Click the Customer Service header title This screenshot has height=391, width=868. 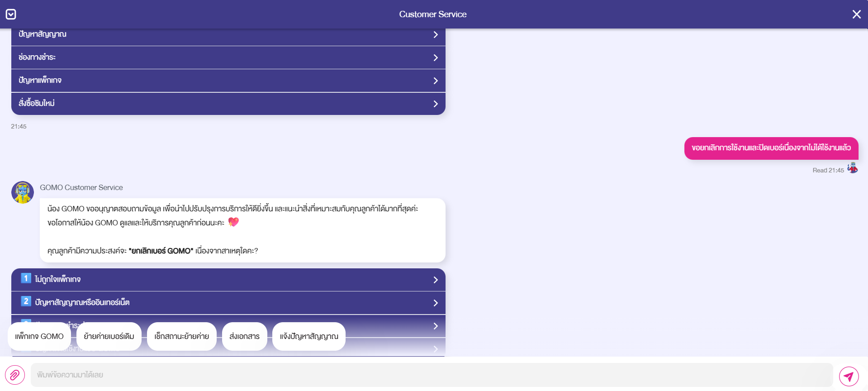(433, 14)
